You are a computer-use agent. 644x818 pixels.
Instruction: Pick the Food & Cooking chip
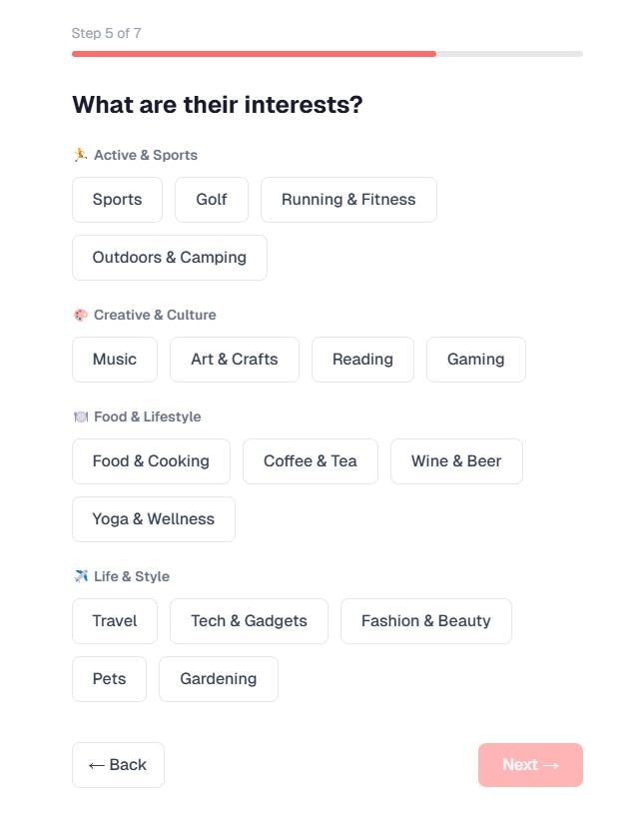click(151, 461)
